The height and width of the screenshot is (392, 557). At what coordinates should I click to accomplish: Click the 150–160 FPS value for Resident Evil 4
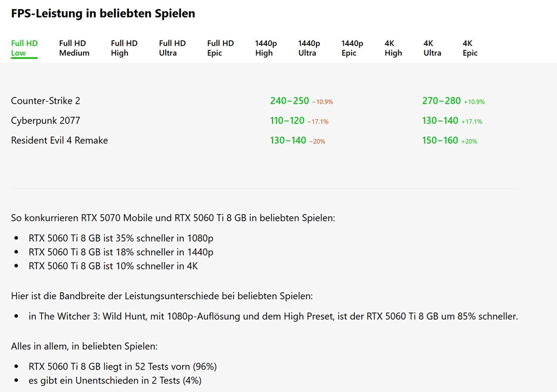point(440,140)
